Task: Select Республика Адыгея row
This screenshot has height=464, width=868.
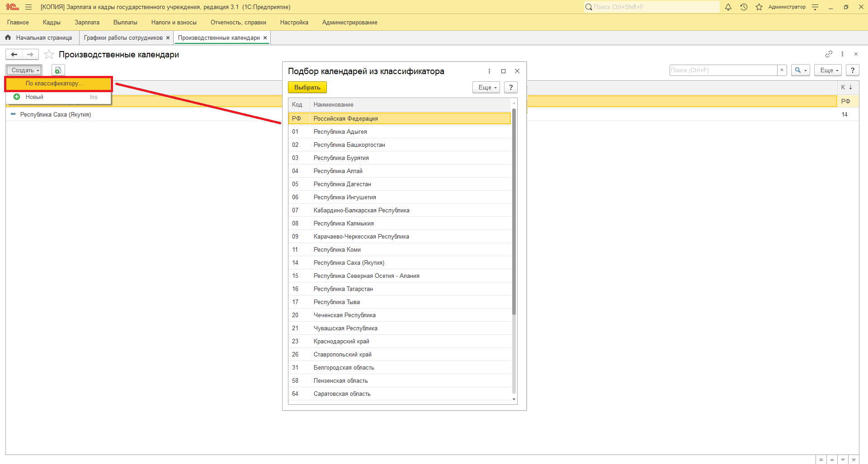Action: click(400, 131)
